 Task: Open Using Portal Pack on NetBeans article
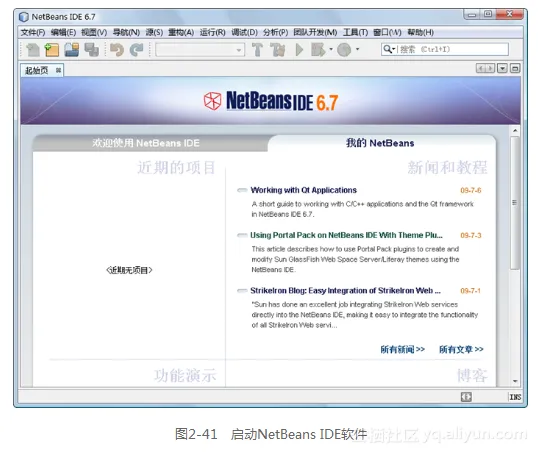(x=346, y=235)
